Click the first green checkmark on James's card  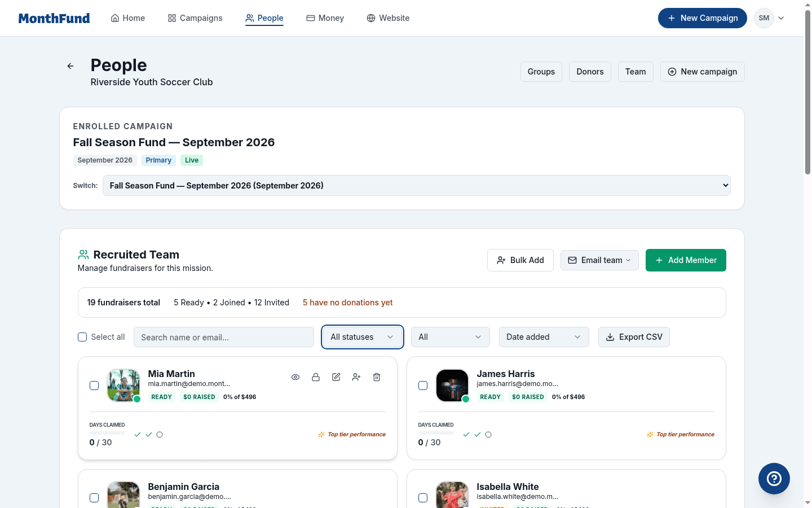click(466, 435)
